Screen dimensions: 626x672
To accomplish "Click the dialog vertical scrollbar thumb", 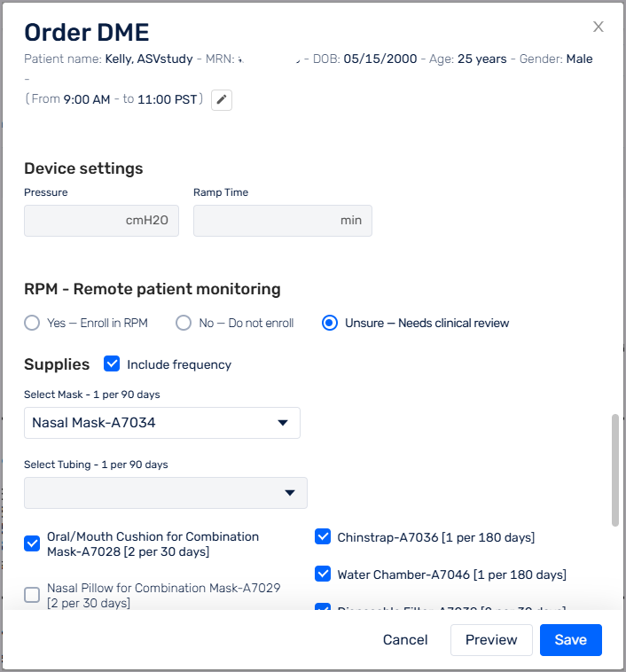I will coord(615,470).
